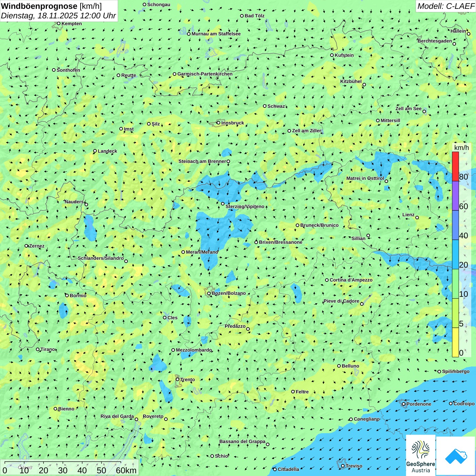
Task: Select the yellow 0–5 km/h legend swatch
Action: click(x=455, y=342)
